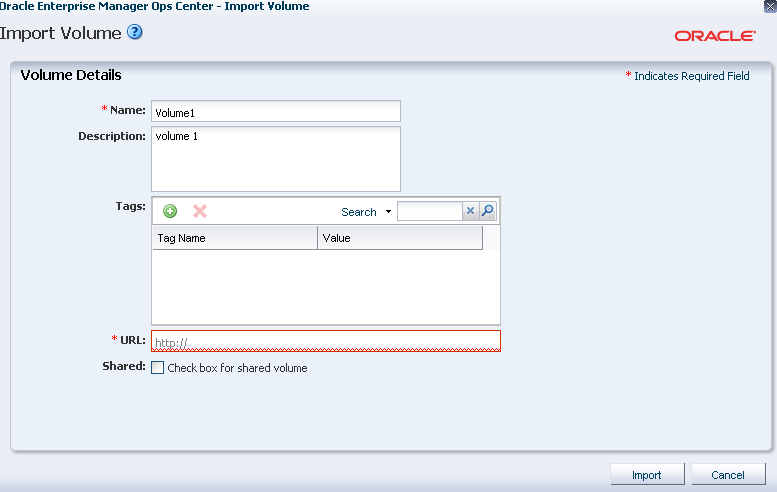The height and width of the screenshot is (492, 777).
Task: Click the Import button
Action: [x=647, y=475]
